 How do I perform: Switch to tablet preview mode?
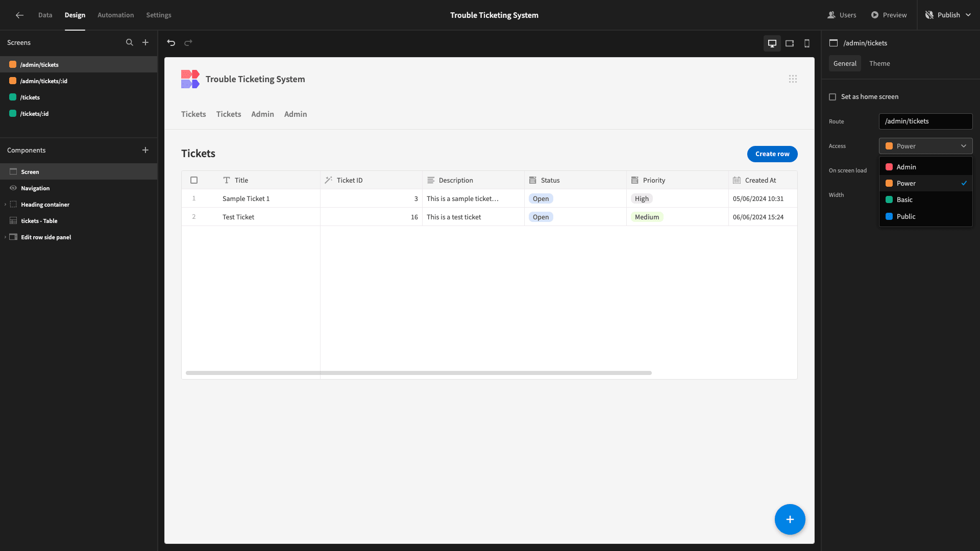tap(790, 43)
